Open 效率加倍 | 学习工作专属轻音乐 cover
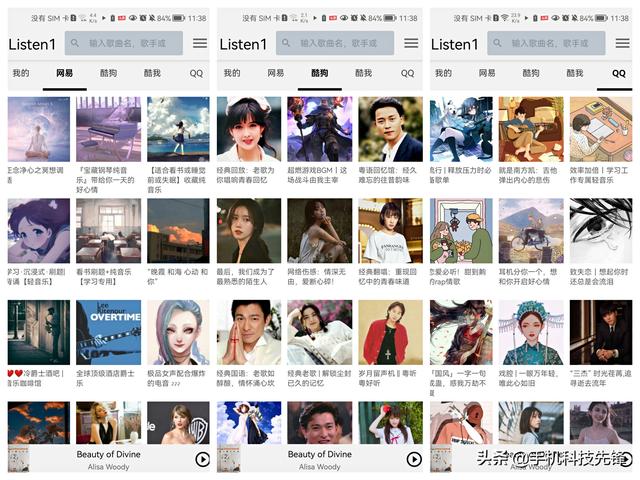Screen dimensions: 640x480 601,129
